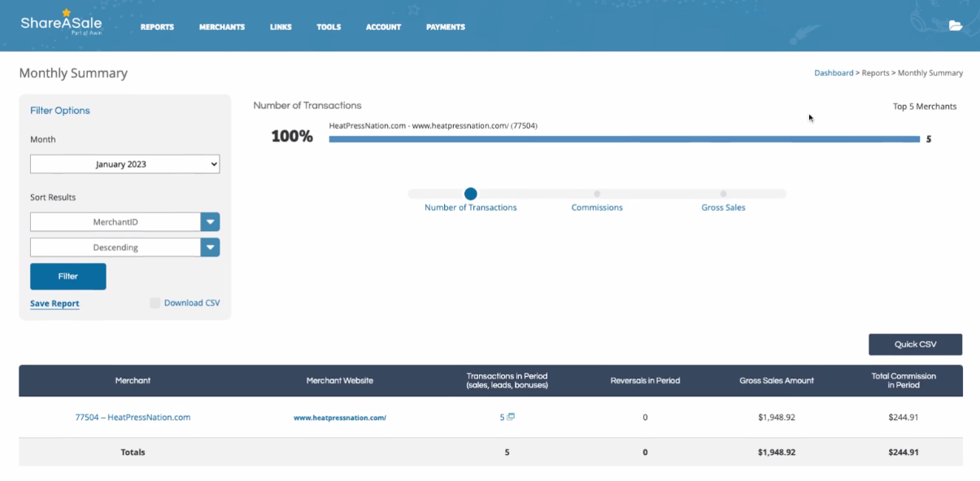980x481 pixels.
Task: Click the Save Report link
Action: tap(54, 304)
